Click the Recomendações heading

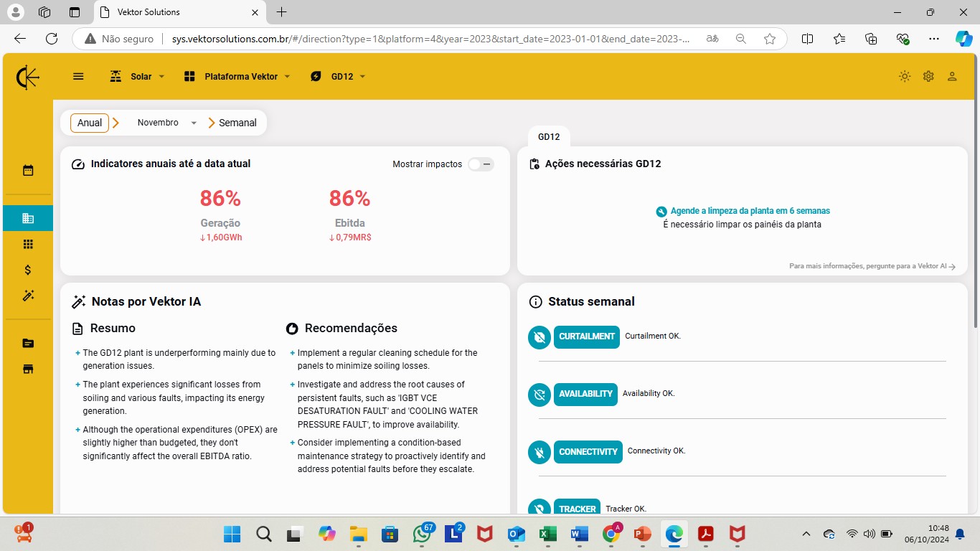pos(351,329)
